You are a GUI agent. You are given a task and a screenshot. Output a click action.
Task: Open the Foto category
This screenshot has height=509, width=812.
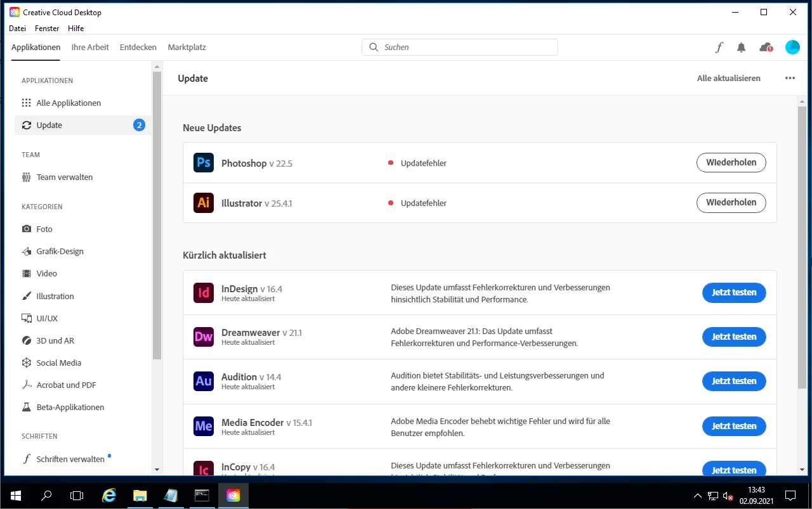pyautogui.click(x=82, y=229)
